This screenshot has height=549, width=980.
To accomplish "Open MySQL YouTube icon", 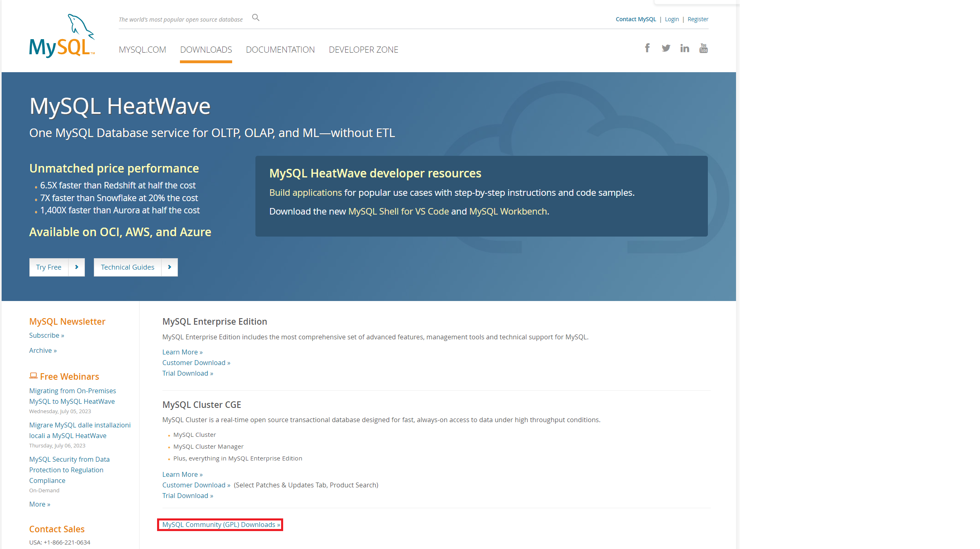I will coord(703,48).
